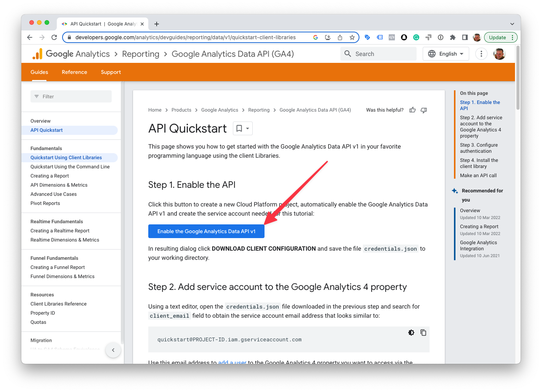Screen dimensions: 542x392
Task: Collapse the sidebar with chevron button
Action: point(113,350)
